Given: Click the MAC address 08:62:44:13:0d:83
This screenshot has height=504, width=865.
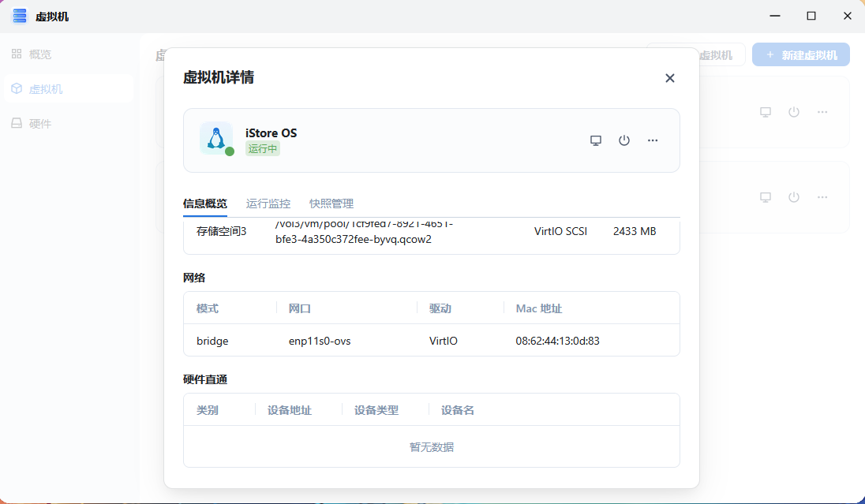Looking at the screenshot, I should click(x=557, y=341).
